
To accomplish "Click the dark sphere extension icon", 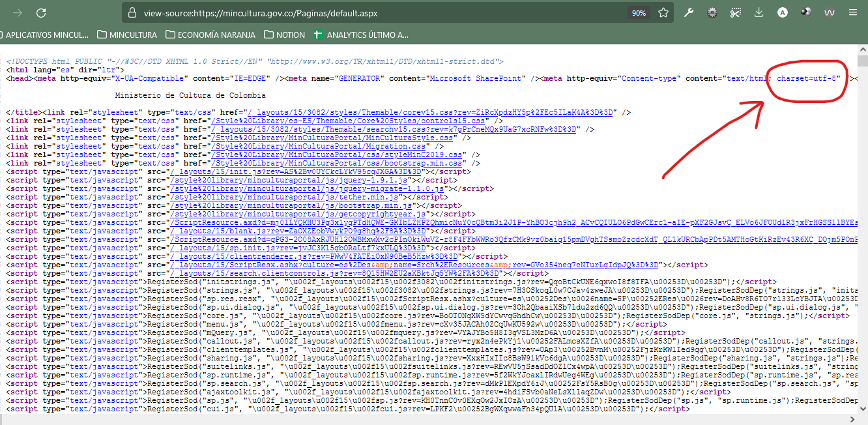I will point(806,12).
